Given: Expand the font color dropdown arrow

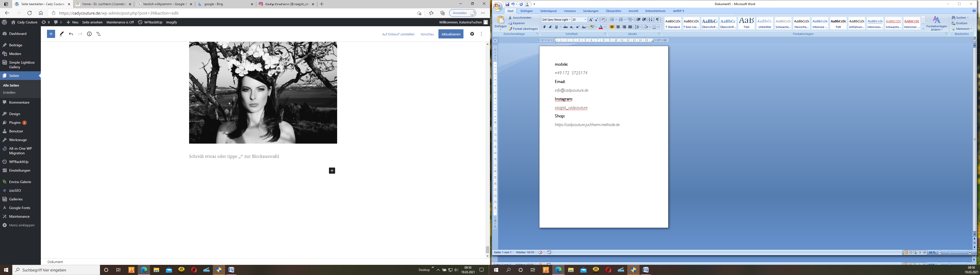Looking at the screenshot, I should [605, 27].
